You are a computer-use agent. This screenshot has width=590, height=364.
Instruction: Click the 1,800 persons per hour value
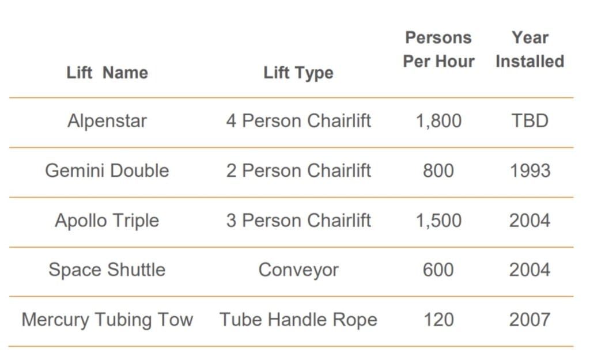[x=438, y=121]
